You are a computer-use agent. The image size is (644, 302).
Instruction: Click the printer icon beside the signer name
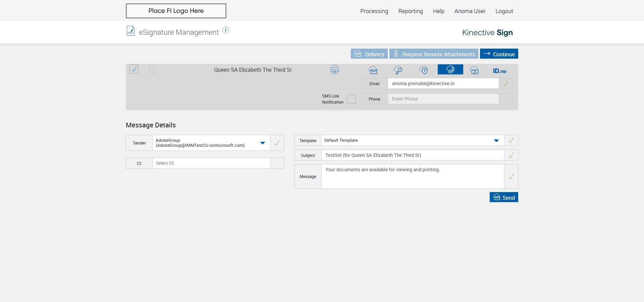tap(334, 70)
